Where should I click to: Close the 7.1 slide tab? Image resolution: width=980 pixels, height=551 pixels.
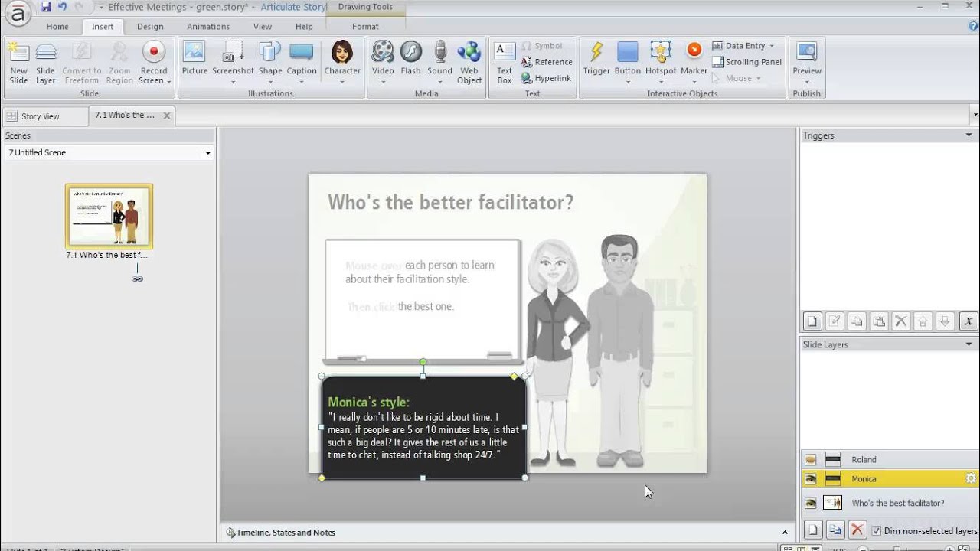click(x=167, y=116)
